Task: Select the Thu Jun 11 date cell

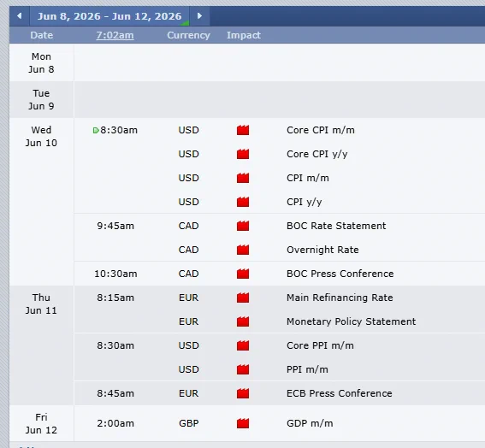Action: coord(41,345)
